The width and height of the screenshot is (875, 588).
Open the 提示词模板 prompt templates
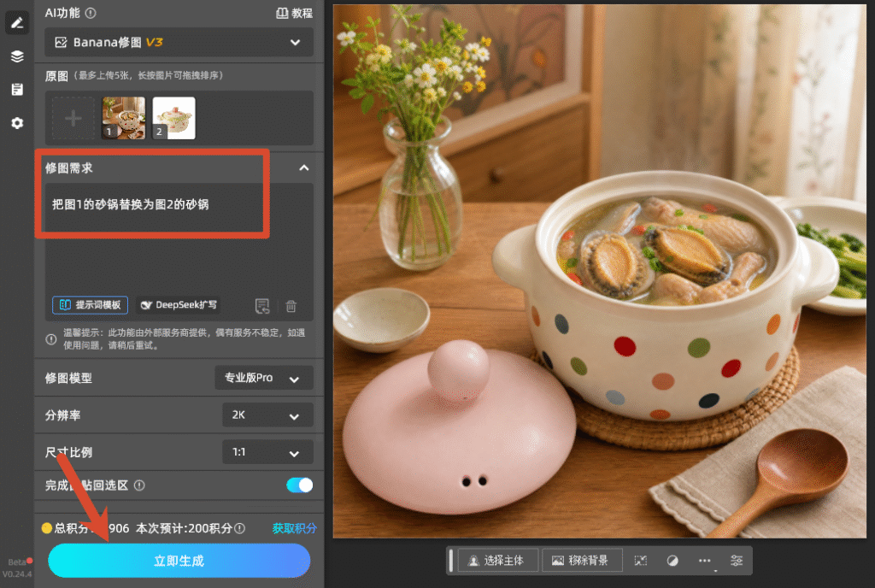click(x=90, y=304)
